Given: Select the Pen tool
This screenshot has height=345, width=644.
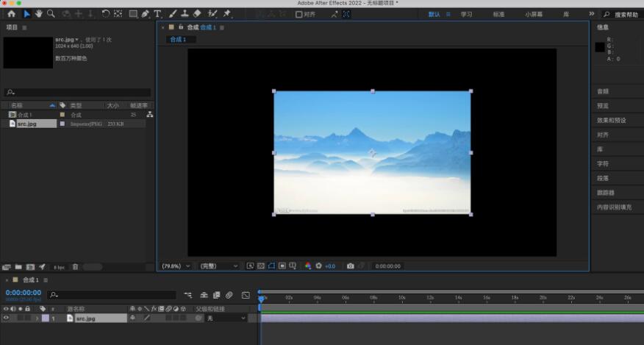Looking at the screenshot, I should tap(146, 13).
